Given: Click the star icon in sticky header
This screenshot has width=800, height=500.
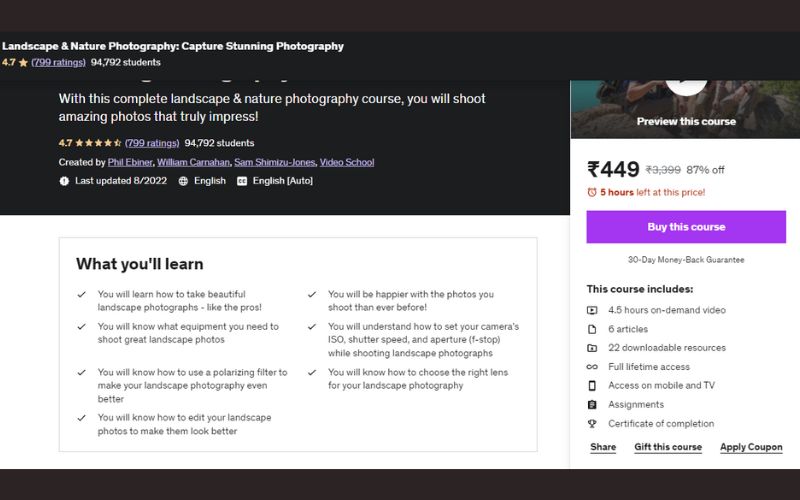Looking at the screenshot, I should point(23,63).
